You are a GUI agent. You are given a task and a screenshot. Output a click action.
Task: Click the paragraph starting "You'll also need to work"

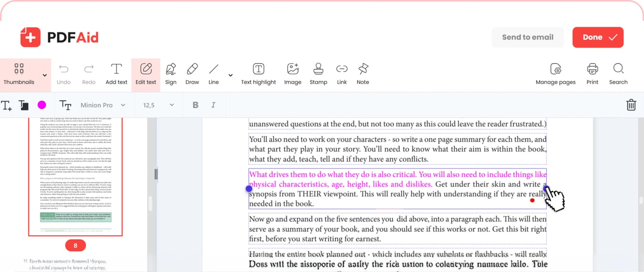(x=397, y=149)
